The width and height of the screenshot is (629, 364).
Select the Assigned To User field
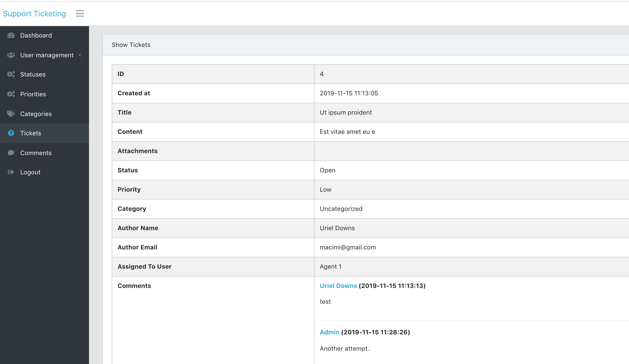click(x=144, y=266)
